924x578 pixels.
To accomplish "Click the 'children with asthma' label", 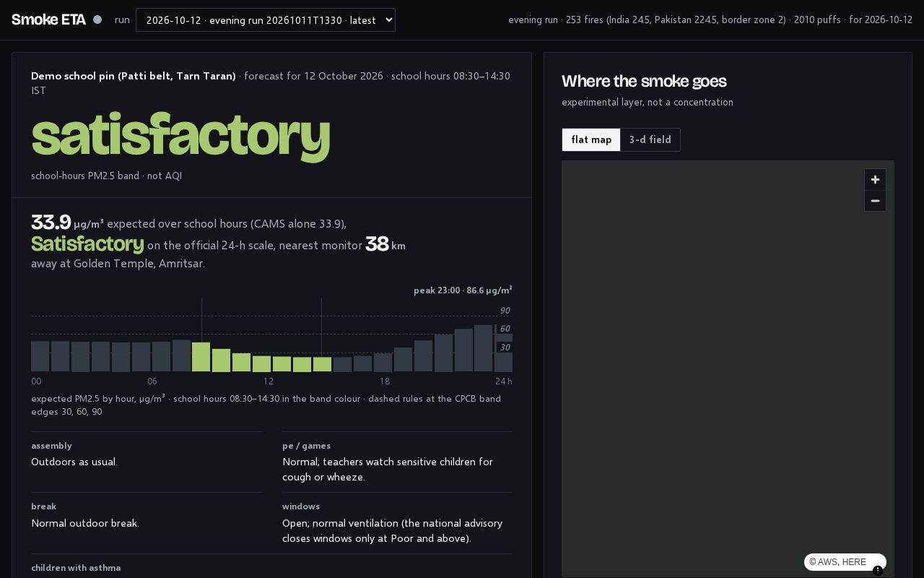I will 76,568.
